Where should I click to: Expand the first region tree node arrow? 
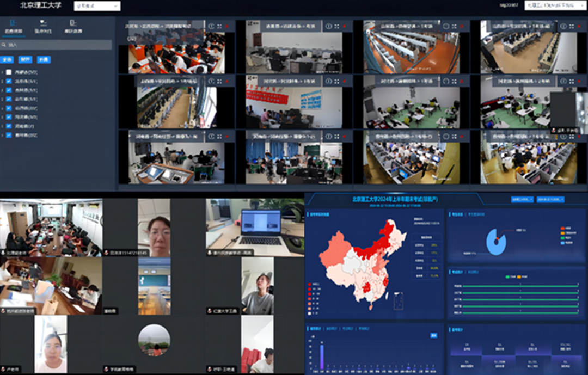(x=3, y=72)
